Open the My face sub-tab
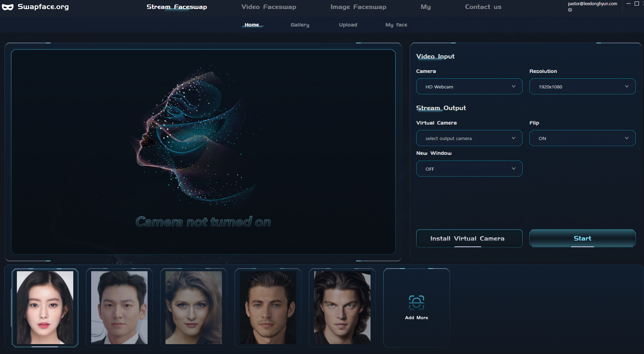The image size is (644, 354). 396,25
